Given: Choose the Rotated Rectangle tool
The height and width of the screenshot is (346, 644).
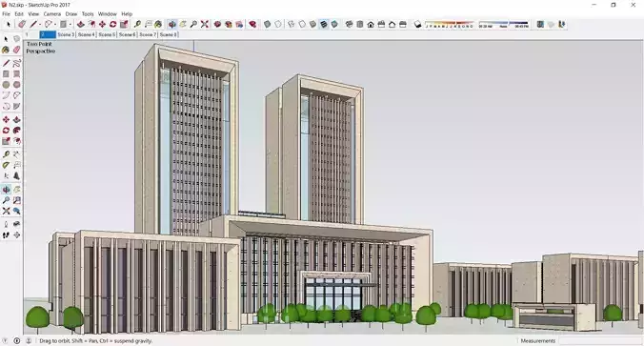Looking at the screenshot, I should tap(17, 74).
